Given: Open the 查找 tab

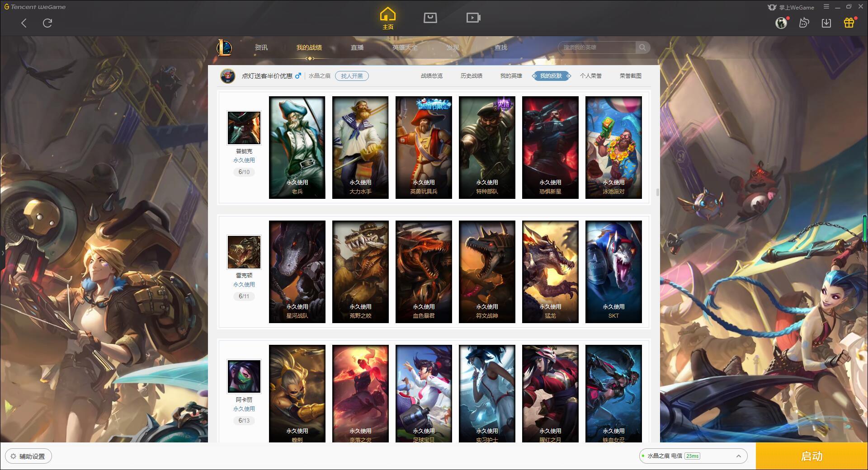Looking at the screenshot, I should (x=500, y=47).
